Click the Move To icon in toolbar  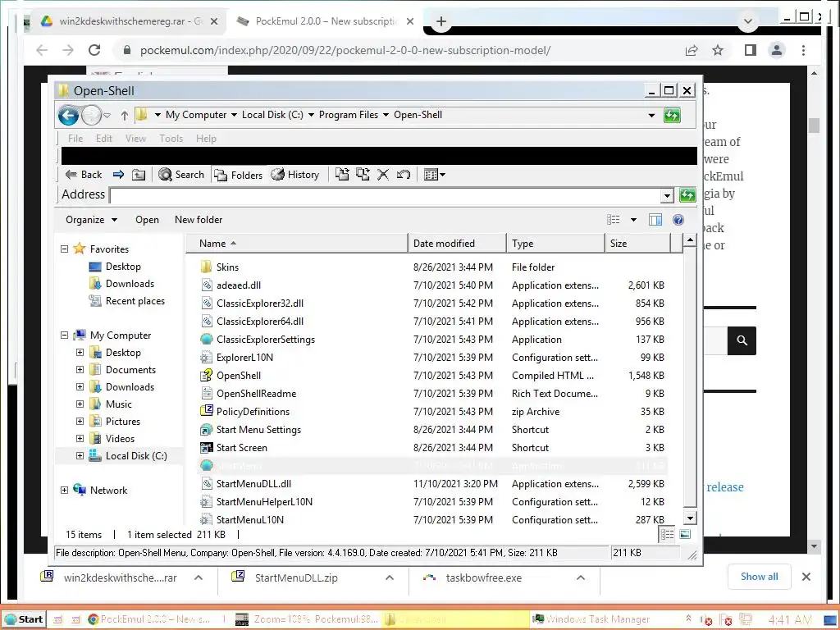tap(342, 174)
